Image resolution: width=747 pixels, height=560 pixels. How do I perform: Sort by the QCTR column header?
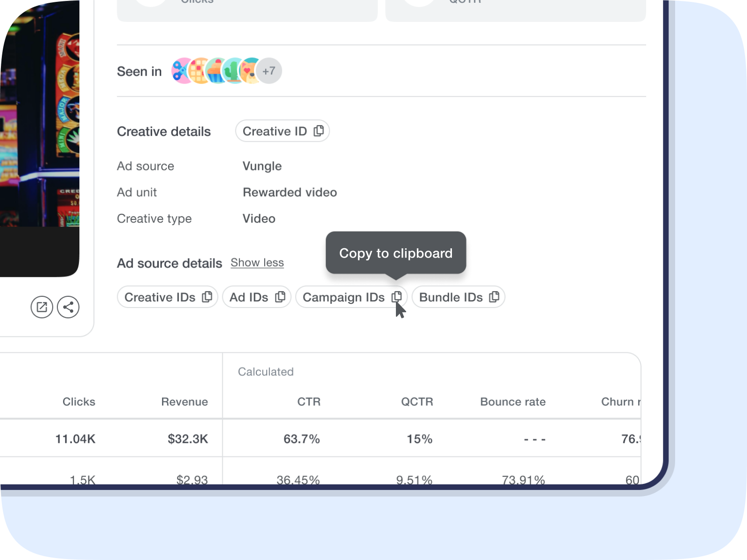(x=417, y=402)
